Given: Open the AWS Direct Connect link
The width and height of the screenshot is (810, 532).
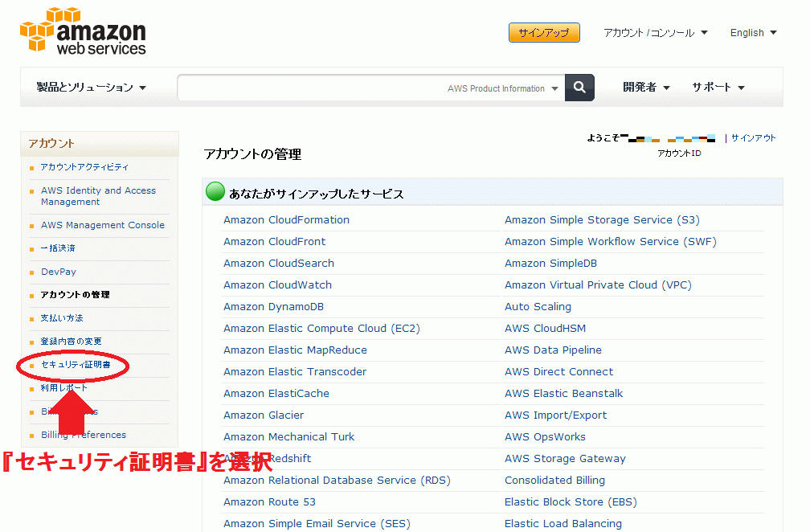Looking at the screenshot, I should coord(558,372).
